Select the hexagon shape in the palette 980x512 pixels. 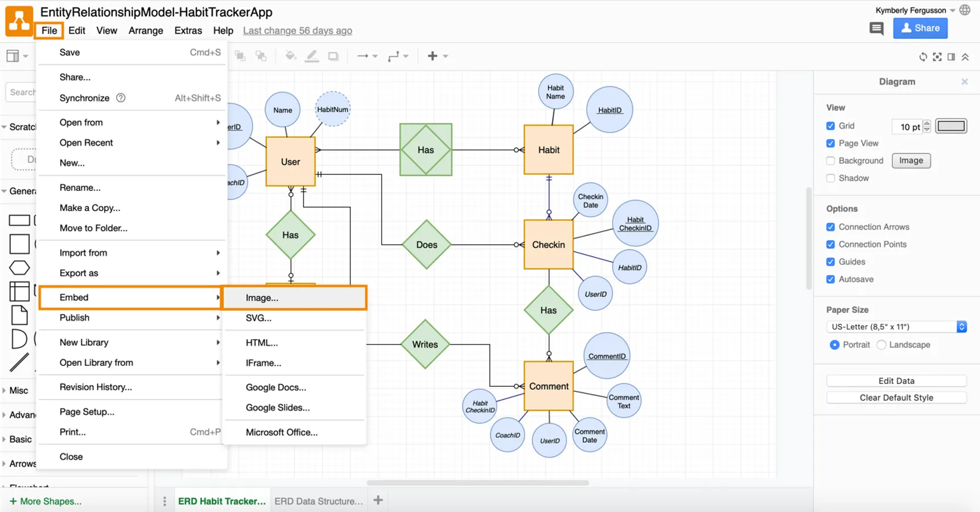pyautogui.click(x=19, y=267)
